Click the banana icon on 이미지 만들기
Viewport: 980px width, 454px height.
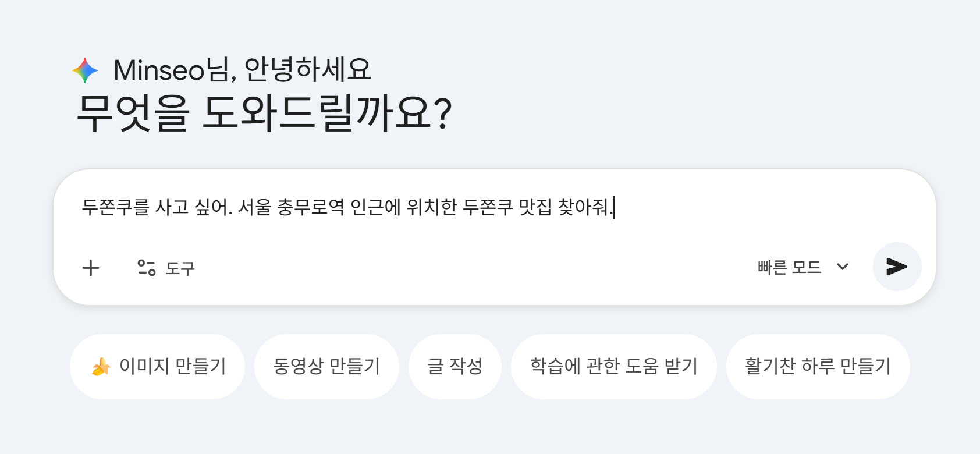(101, 367)
